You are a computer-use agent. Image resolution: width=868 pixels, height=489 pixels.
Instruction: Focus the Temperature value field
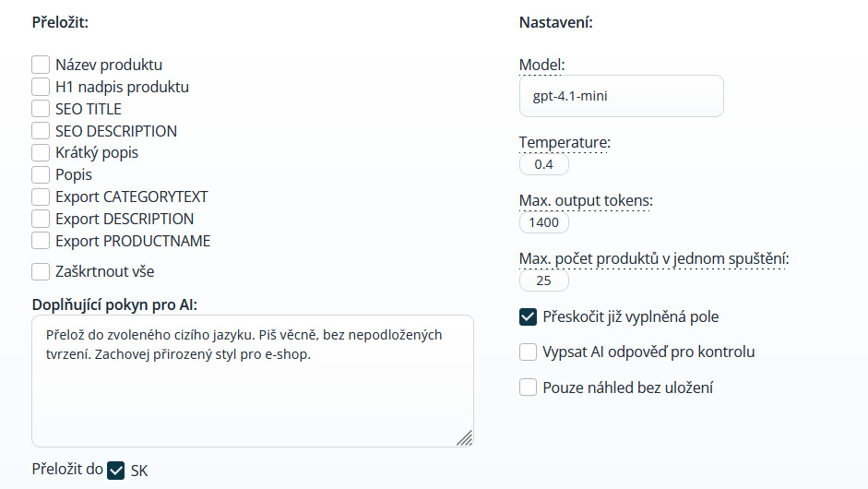tap(544, 165)
